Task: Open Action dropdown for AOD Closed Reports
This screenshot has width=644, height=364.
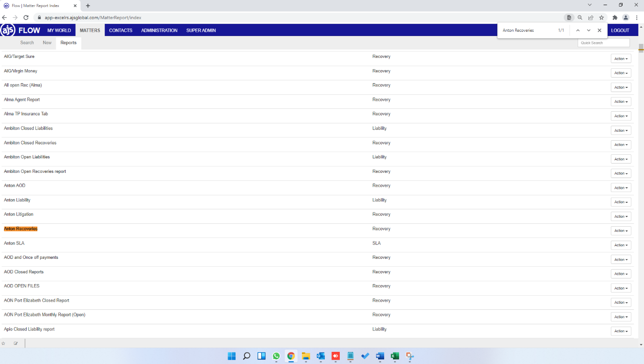Action: 621,274
